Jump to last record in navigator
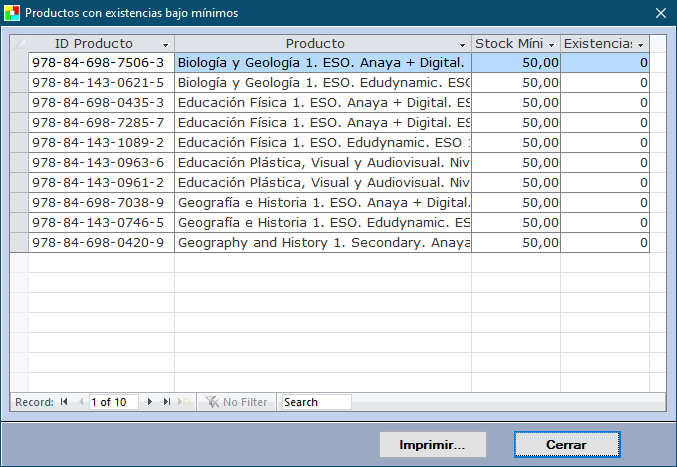 coord(167,402)
